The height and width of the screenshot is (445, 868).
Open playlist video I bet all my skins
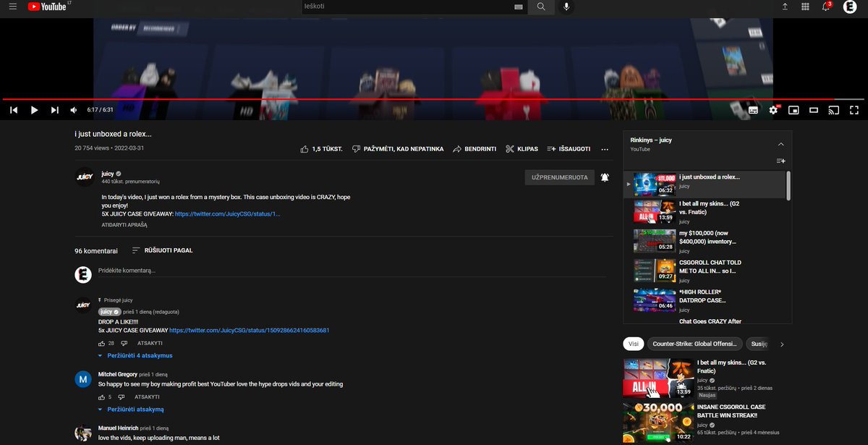(x=704, y=212)
